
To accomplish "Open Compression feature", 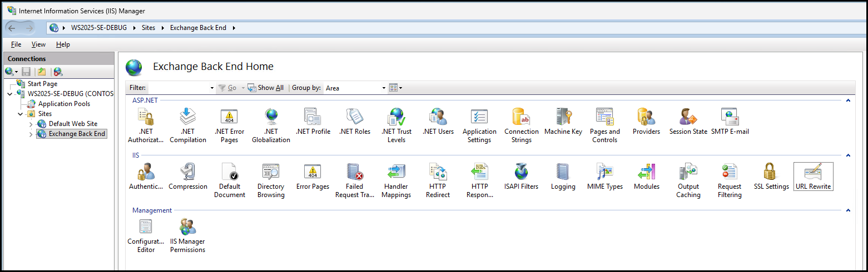I will point(188,177).
